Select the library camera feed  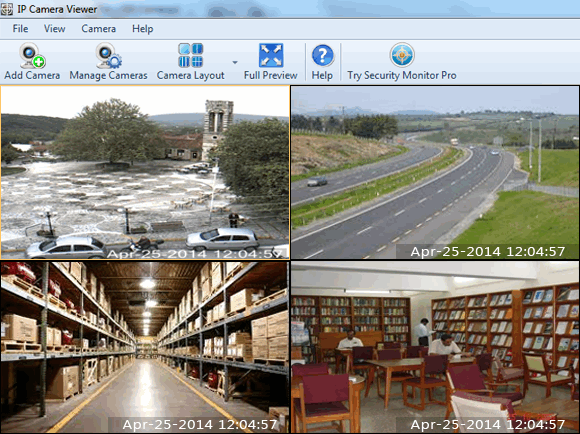click(435, 347)
